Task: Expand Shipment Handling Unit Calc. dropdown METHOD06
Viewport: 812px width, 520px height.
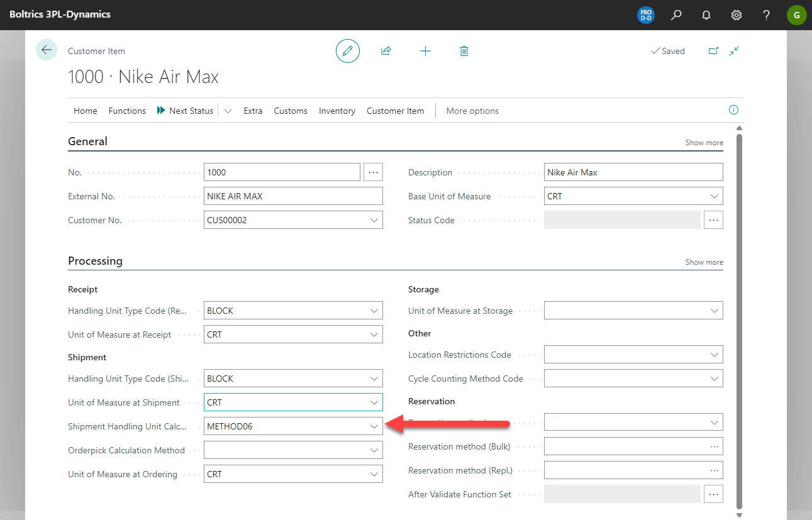Action: [374, 426]
